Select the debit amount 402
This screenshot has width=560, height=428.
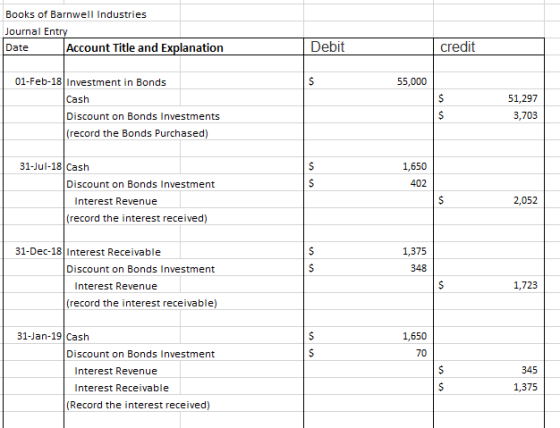pos(418,183)
